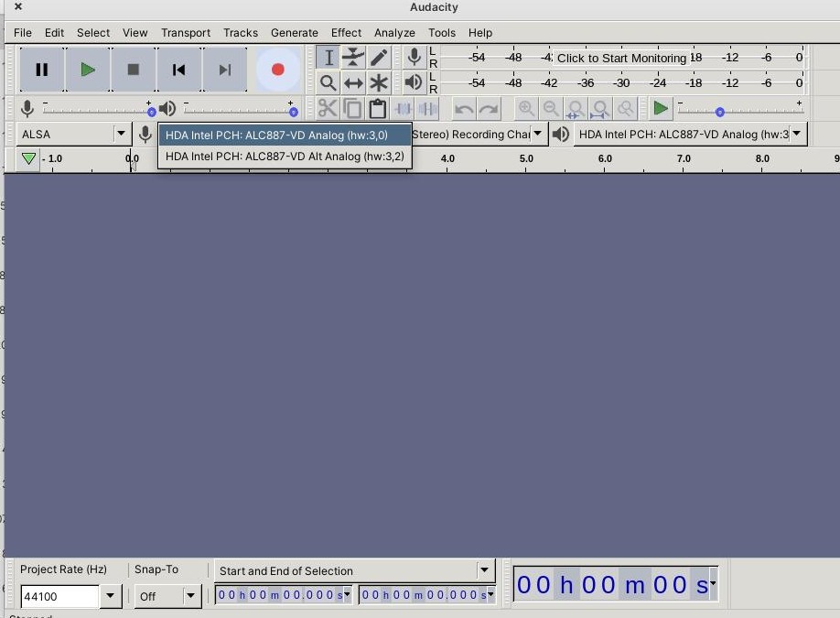Image resolution: width=840 pixels, height=618 pixels.
Task: Select the Multi-Tool asterisk icon
Action: point(379,83)
